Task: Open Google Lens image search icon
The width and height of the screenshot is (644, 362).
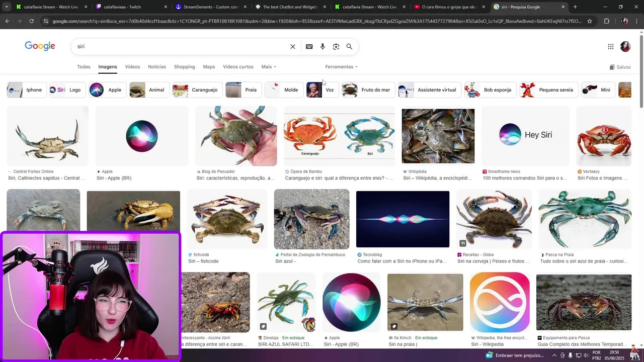Action: pyautogui.click(x=336, y=47)
